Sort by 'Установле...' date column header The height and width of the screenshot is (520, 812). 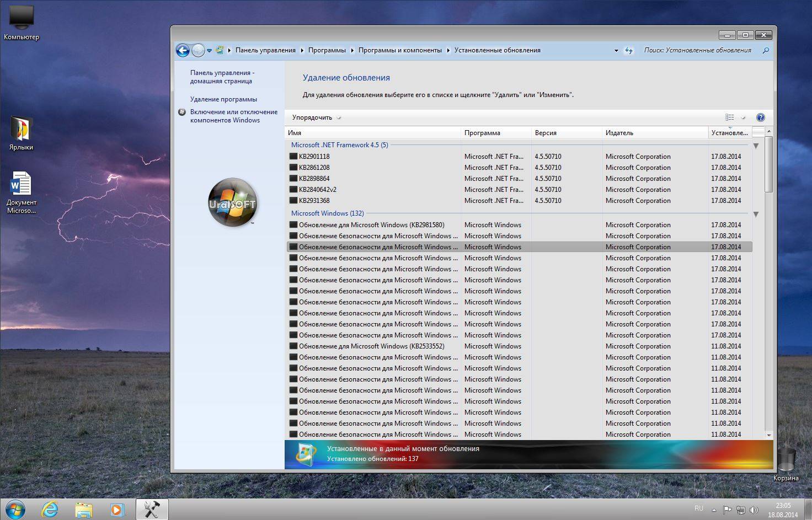click(730, 133)
